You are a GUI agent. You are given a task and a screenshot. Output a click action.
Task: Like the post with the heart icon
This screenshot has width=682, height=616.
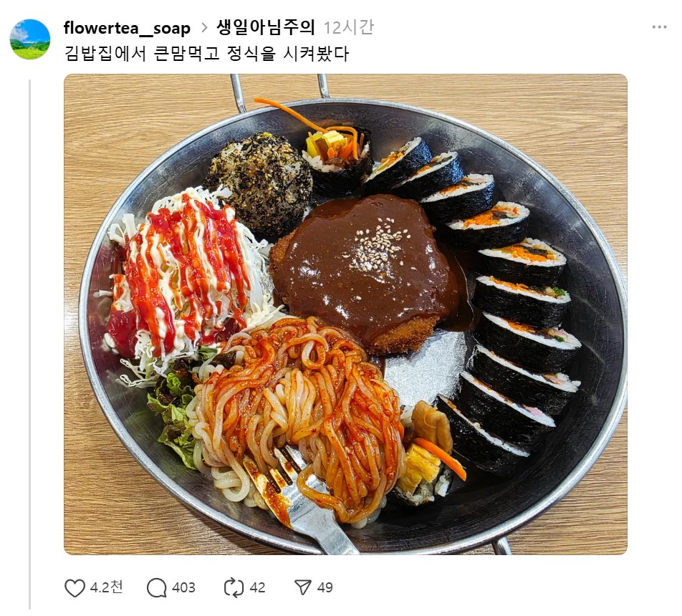(75, 588)
